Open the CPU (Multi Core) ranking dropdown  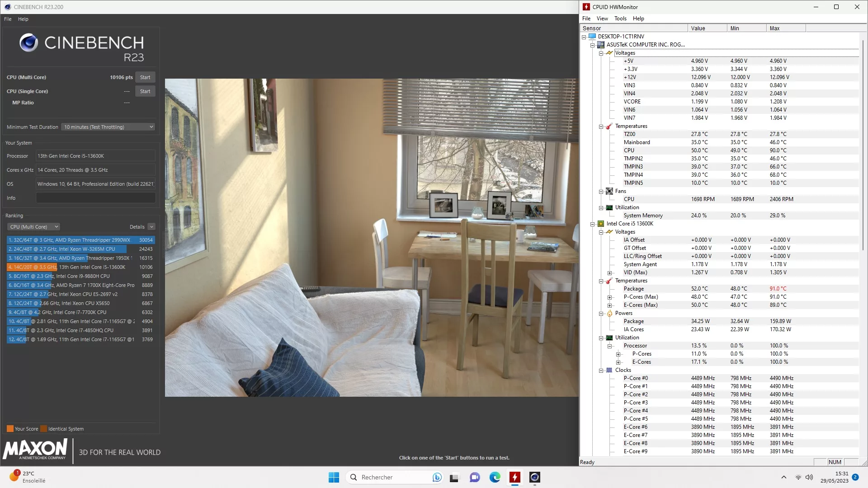click(x=33, y=227)
